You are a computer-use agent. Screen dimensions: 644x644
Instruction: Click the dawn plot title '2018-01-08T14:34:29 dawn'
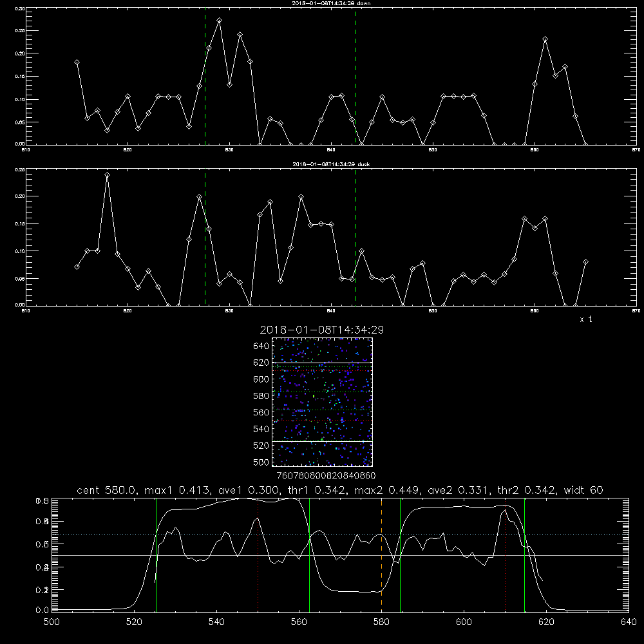click(331, 3)
